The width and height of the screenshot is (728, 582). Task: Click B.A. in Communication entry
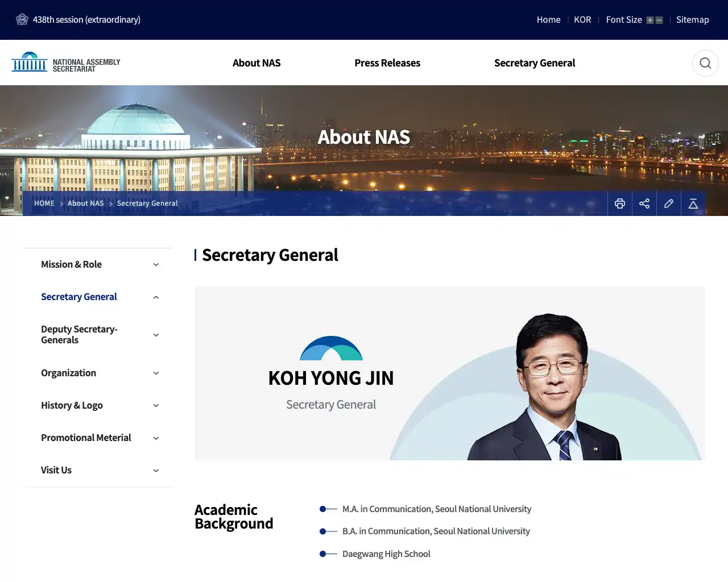point(436,531)
